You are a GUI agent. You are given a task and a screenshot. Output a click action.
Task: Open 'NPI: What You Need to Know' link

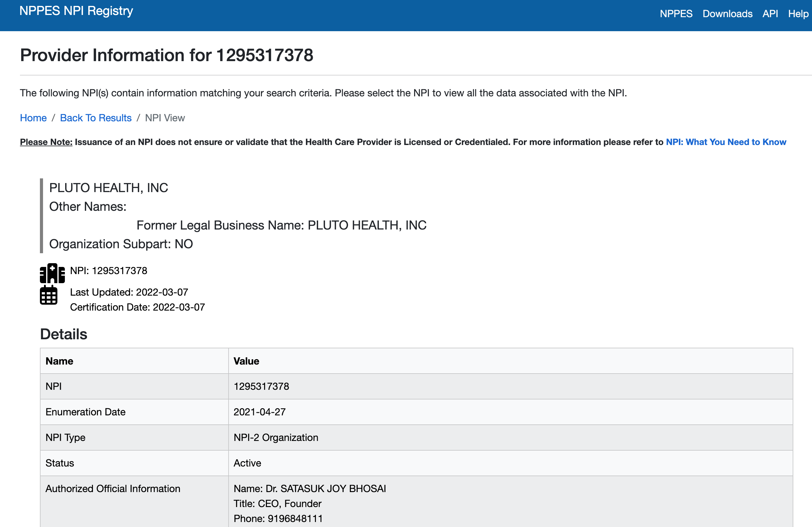click(726, 142)
